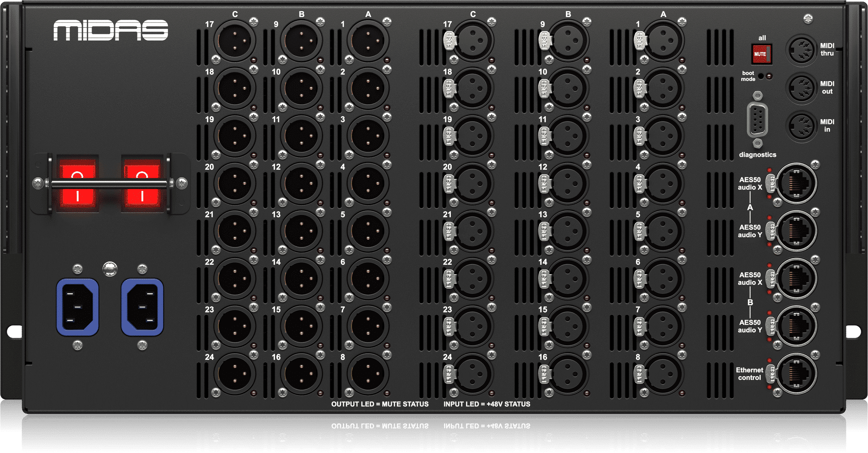Click the left blue power inlet
This screenshot has height=453, width=868.
[78, 307]
